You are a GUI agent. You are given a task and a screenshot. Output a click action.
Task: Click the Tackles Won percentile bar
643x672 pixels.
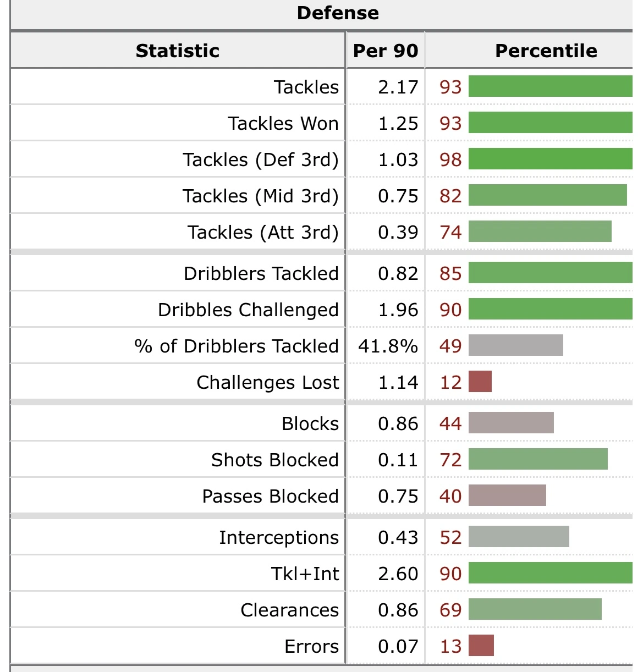point(550,123)
